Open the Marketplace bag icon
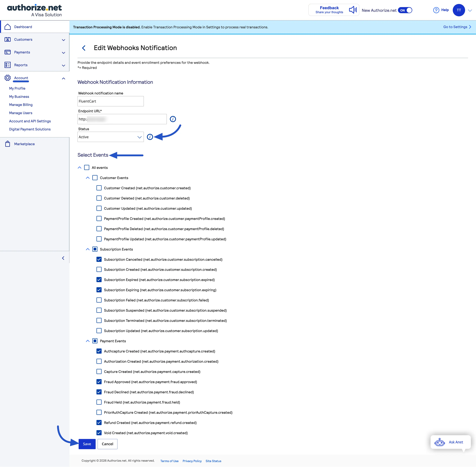Image resolution: width=476 pixels, height=469 pixels. tap(7, 144)
